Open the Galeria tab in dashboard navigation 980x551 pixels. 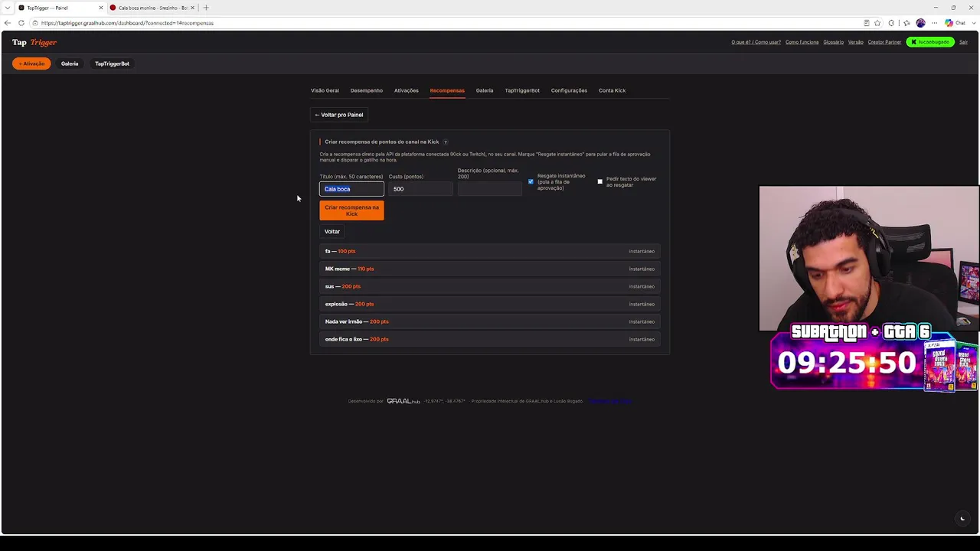pyautogui.click(x=485, y=90)
